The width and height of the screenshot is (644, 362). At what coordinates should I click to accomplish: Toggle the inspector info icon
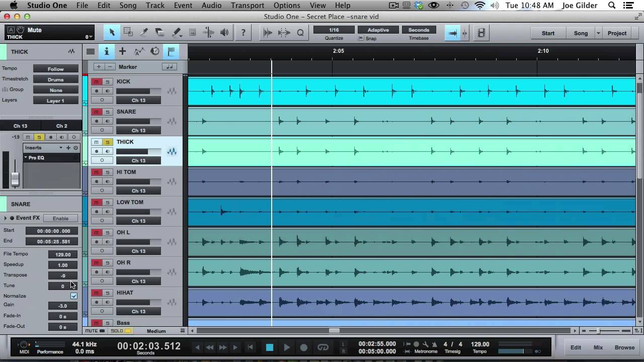pos(106,51)
